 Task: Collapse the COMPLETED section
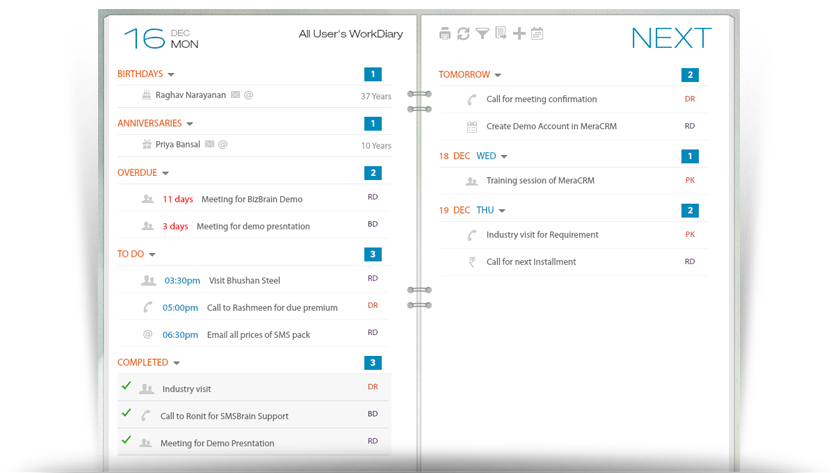tap(176, 363)
